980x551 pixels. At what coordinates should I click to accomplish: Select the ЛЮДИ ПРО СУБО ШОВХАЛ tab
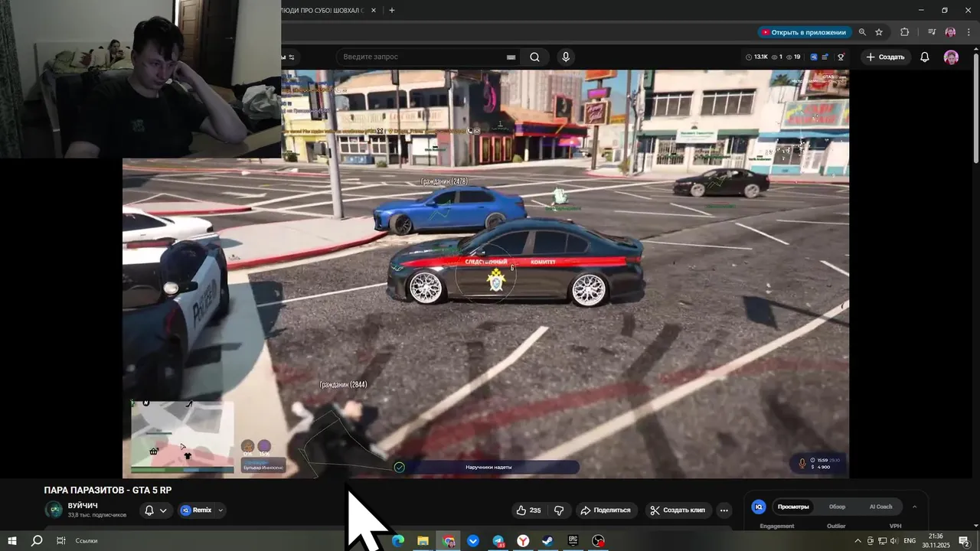(323, 11)
